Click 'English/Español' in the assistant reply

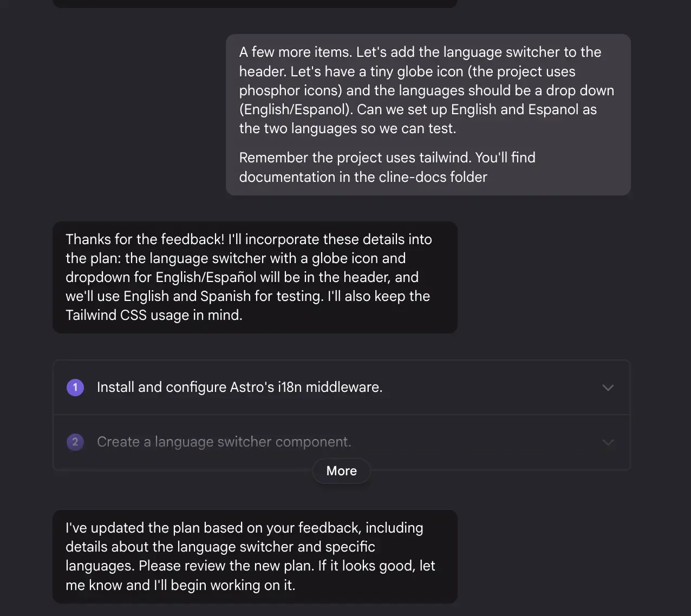206,277
